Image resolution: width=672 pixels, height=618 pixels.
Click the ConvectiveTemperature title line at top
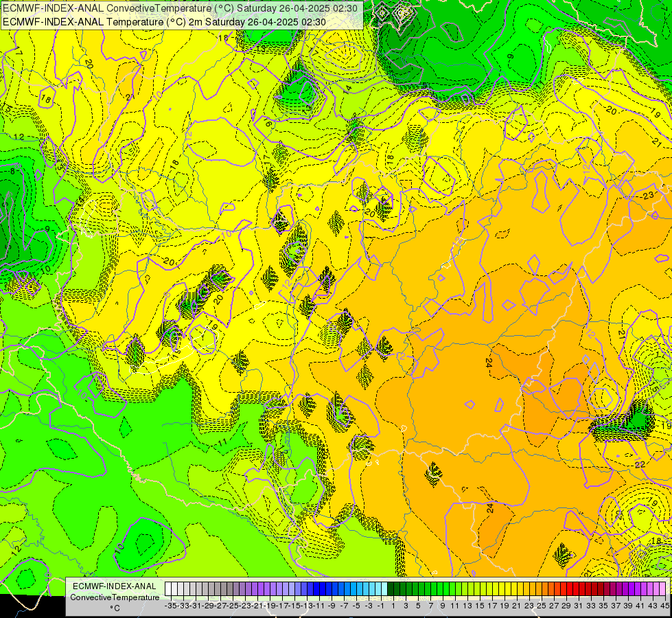pyautogui.click(x=181, y=8)
